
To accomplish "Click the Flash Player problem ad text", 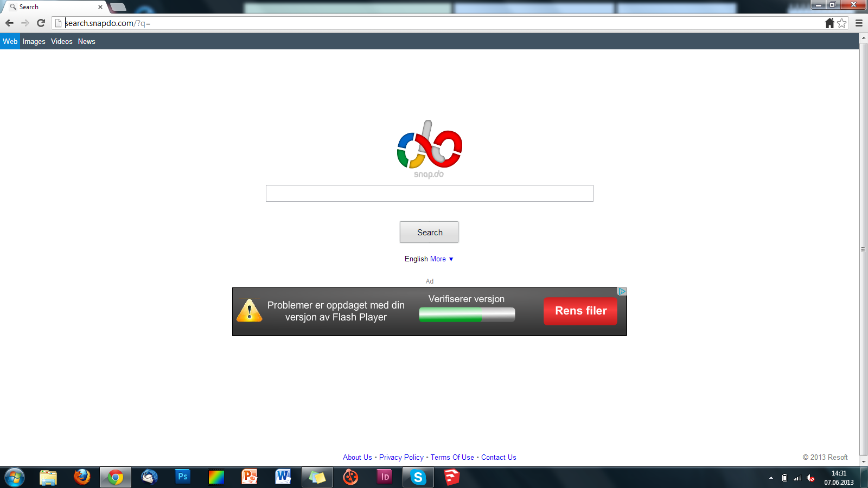I will [336, 311].
